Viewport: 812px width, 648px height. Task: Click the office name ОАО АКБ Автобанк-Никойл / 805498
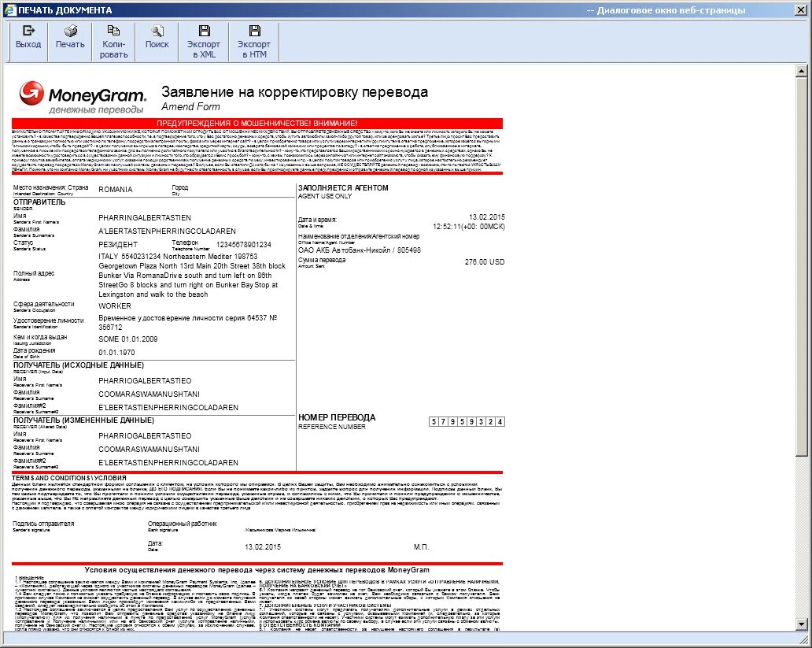pos(360,250)
